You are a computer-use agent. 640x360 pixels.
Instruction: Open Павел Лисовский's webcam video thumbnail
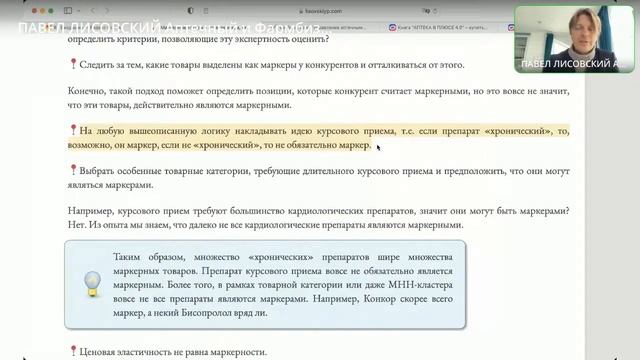coord(574,39)
